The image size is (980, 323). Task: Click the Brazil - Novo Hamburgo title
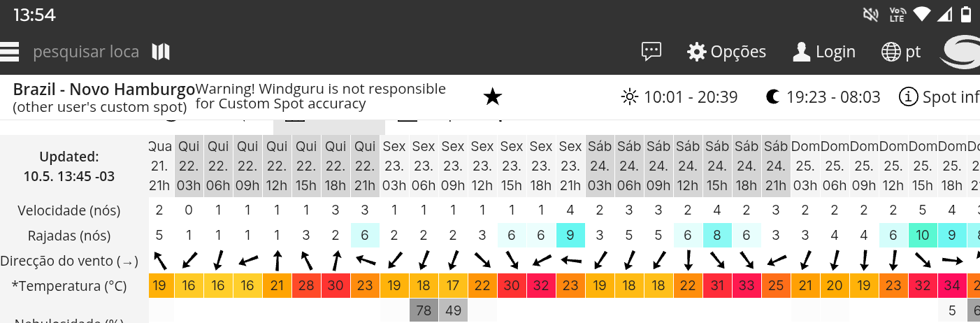(104, 89)
